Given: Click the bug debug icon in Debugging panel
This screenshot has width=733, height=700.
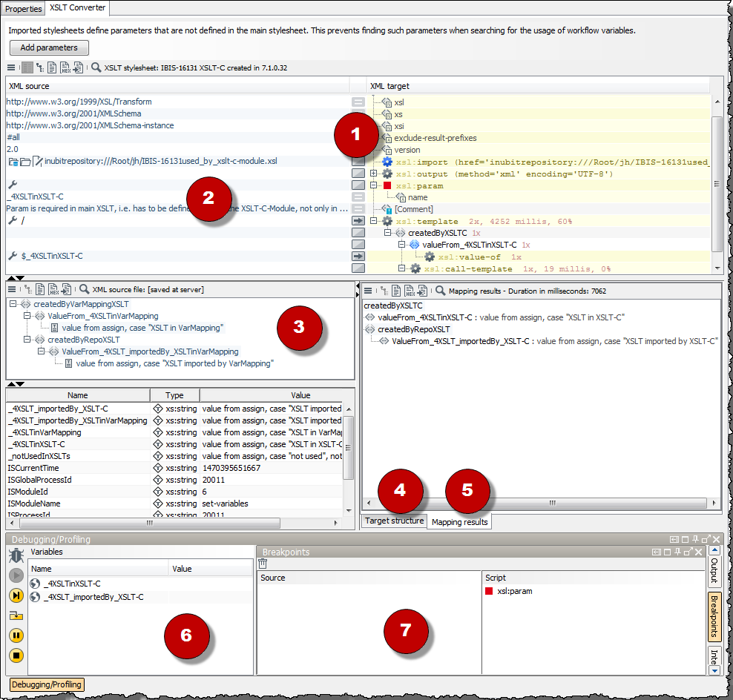Looking at the screenshot, I should tap(16, 556).
